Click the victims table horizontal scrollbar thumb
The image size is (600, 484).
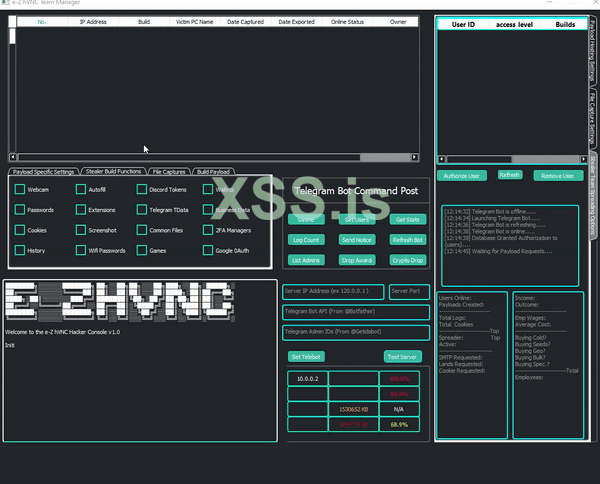(189, 157)
